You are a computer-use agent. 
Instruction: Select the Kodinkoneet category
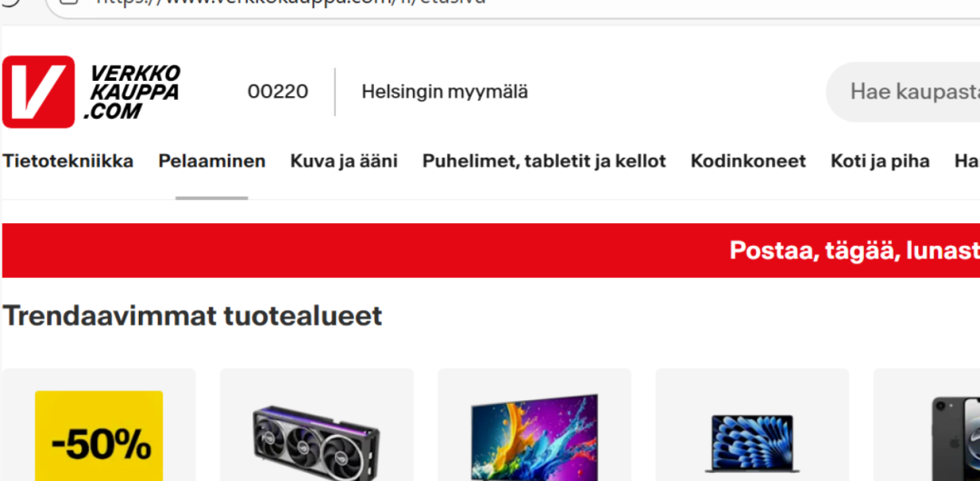pos(748,162)
